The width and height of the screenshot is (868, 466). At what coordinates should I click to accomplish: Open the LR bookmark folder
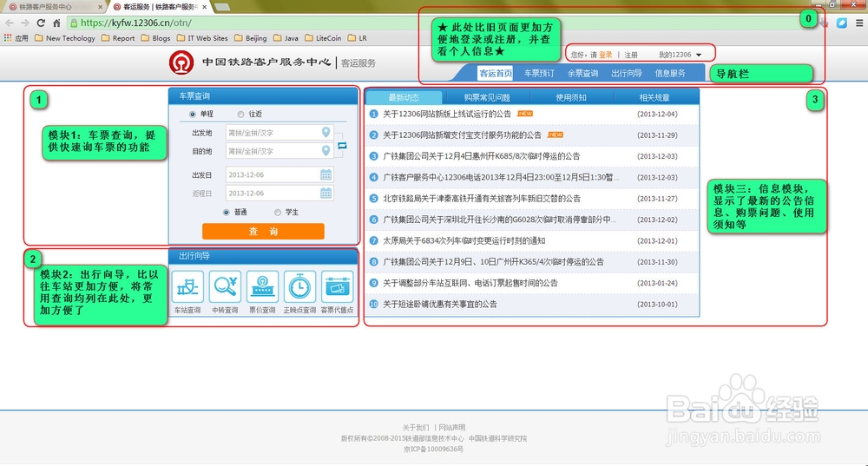point(357,38)
